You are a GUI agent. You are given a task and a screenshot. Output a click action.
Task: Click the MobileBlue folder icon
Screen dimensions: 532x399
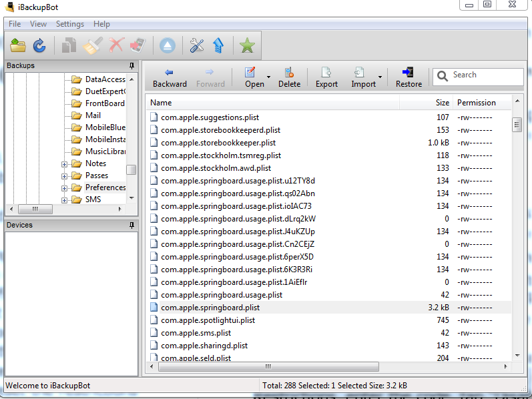pyautogui.click(x=77, y=127)
